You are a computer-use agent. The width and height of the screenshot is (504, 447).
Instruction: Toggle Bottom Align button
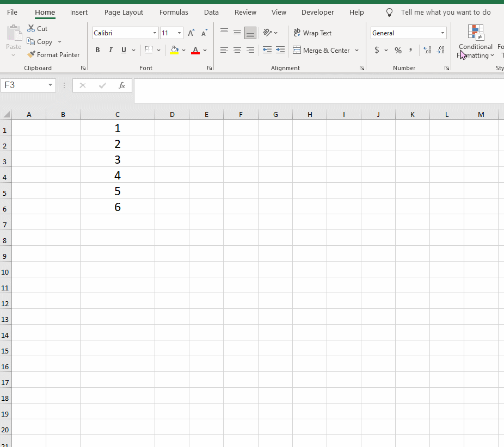[x=250, y=33]
